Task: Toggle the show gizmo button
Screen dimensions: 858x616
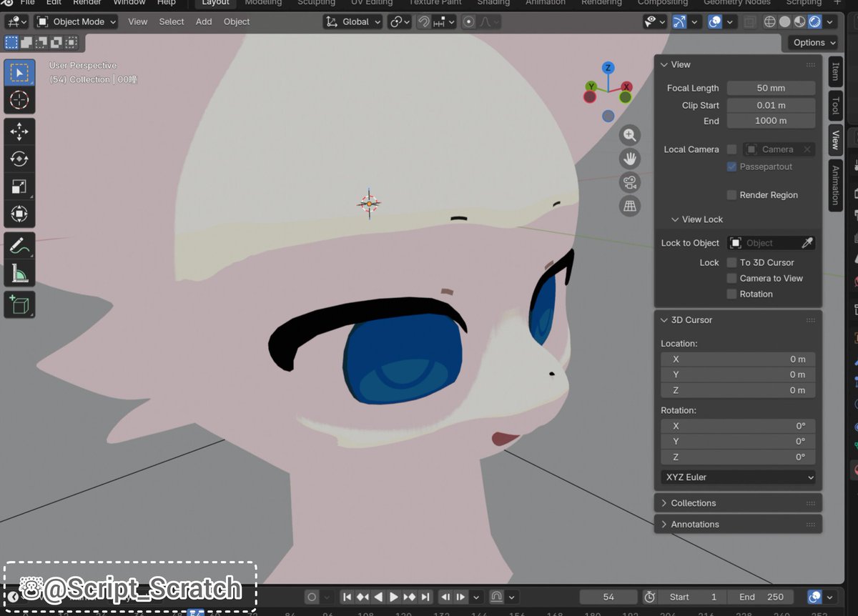Action: point(679,21)
